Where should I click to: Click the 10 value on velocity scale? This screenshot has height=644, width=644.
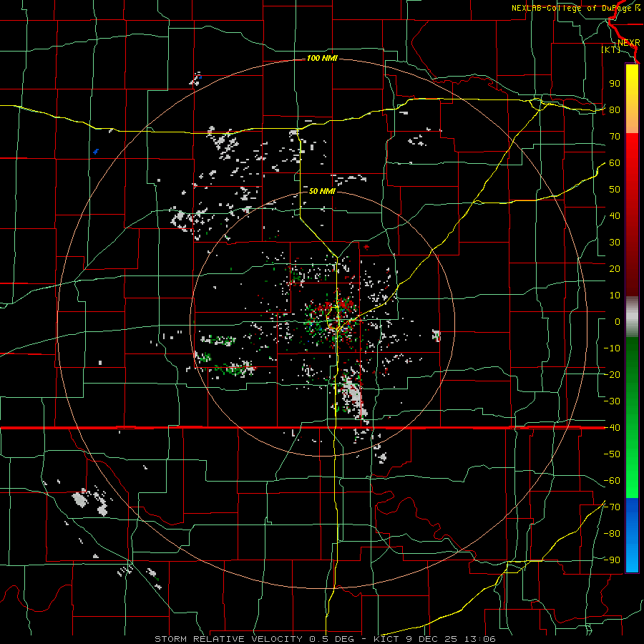(615, 296)
